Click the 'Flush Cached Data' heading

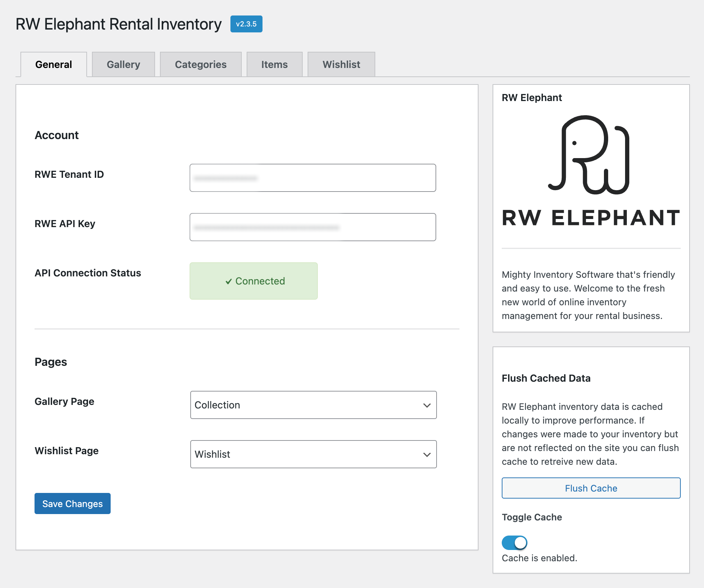click(x=546, y=378)
